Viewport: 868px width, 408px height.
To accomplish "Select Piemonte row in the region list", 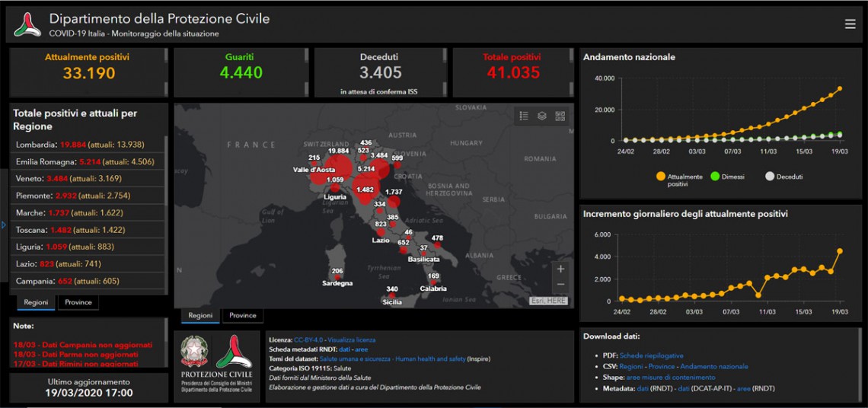I will 88,196.
